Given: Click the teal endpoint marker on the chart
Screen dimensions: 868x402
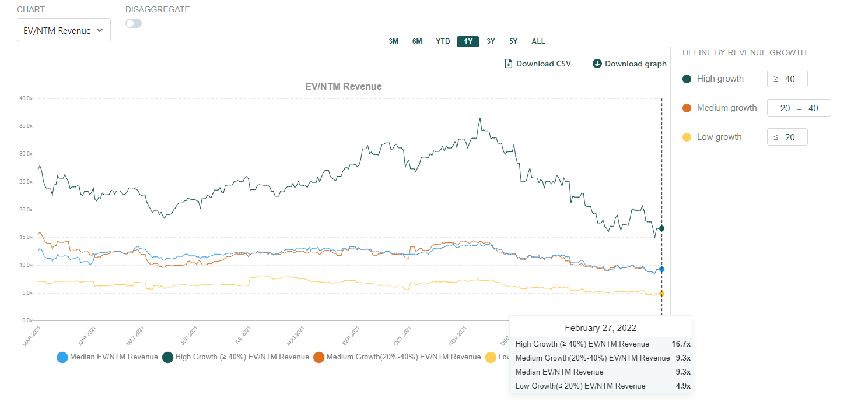Looking at the screenshot, I should (661, 228).
